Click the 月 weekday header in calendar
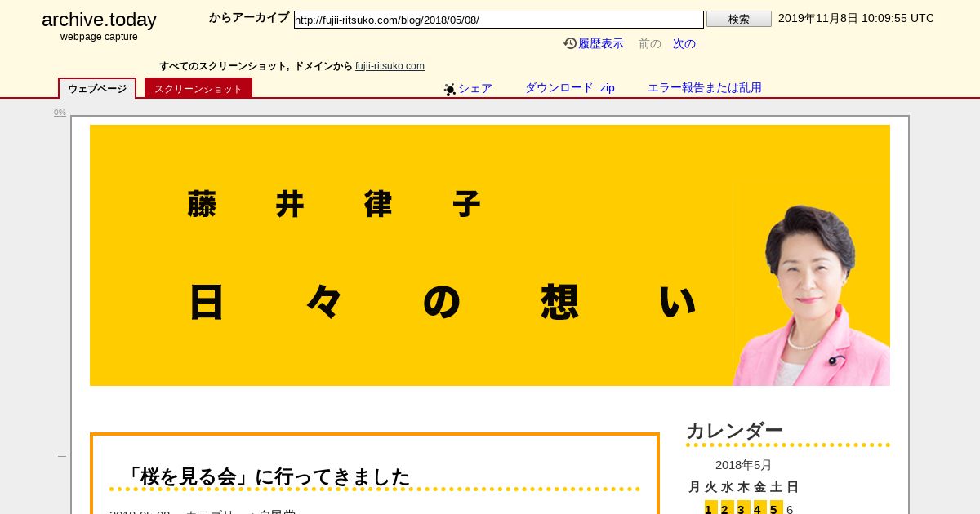The height and width of the screenshot is (514, 980). point(694,487)
